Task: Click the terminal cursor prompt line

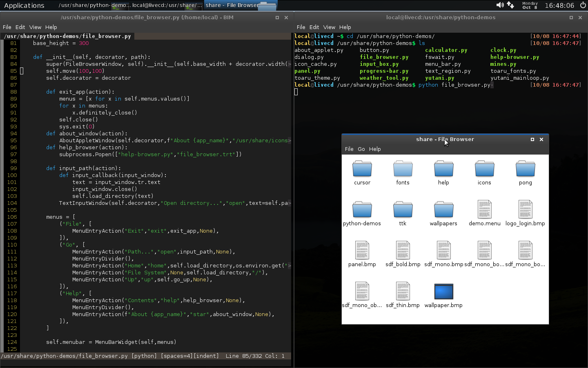Action: (x=296, y=92)
